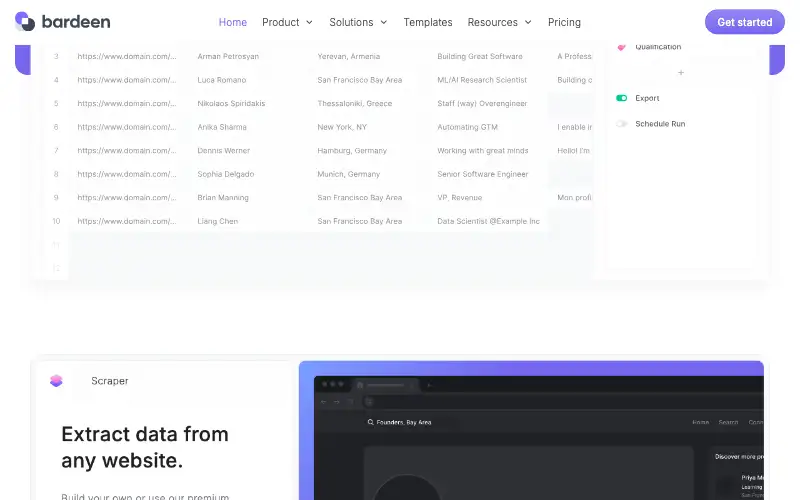Click the Qualification heart icon
This screenshot has width=800, height=500.
coord(621,47)
